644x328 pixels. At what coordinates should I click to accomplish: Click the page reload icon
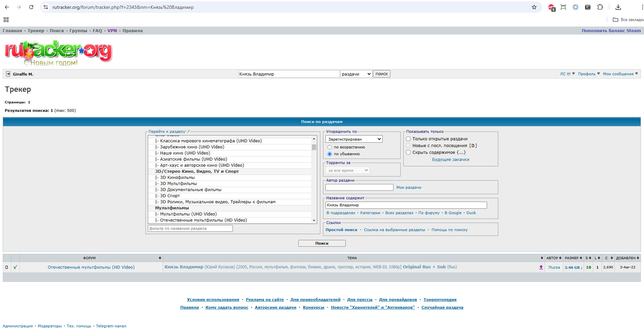[x=31, y=7]
